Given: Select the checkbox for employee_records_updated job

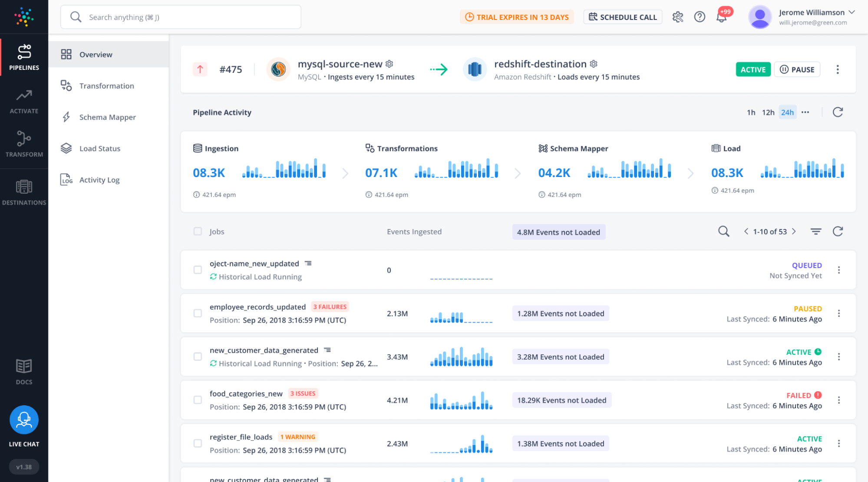Looking at the screenshot, I should click(198, 313).
